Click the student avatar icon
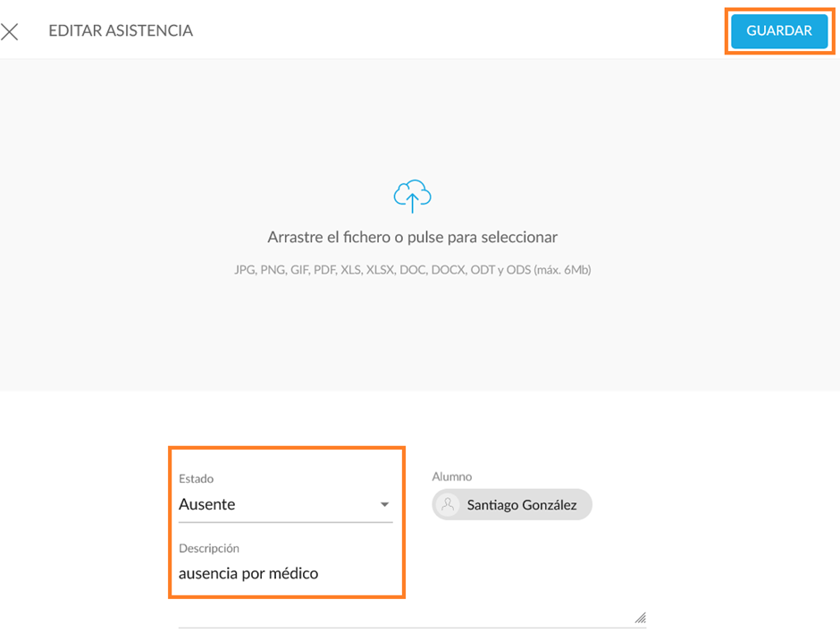840x641 pixels. tap(449, 505)
